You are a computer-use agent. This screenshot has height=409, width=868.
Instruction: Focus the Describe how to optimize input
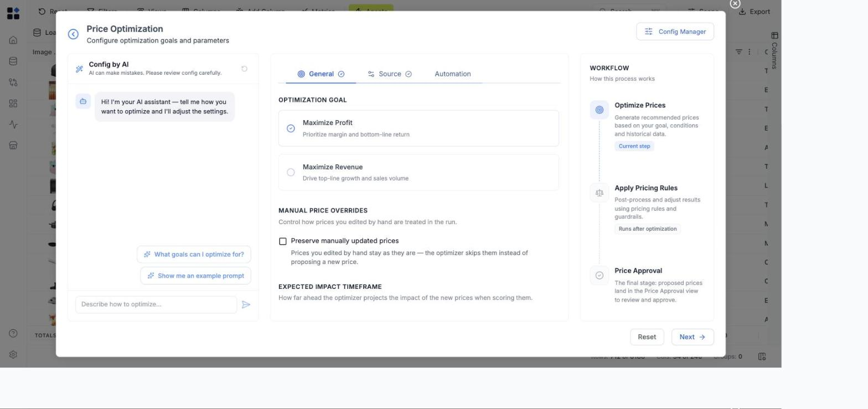click(x=156, y=304)
